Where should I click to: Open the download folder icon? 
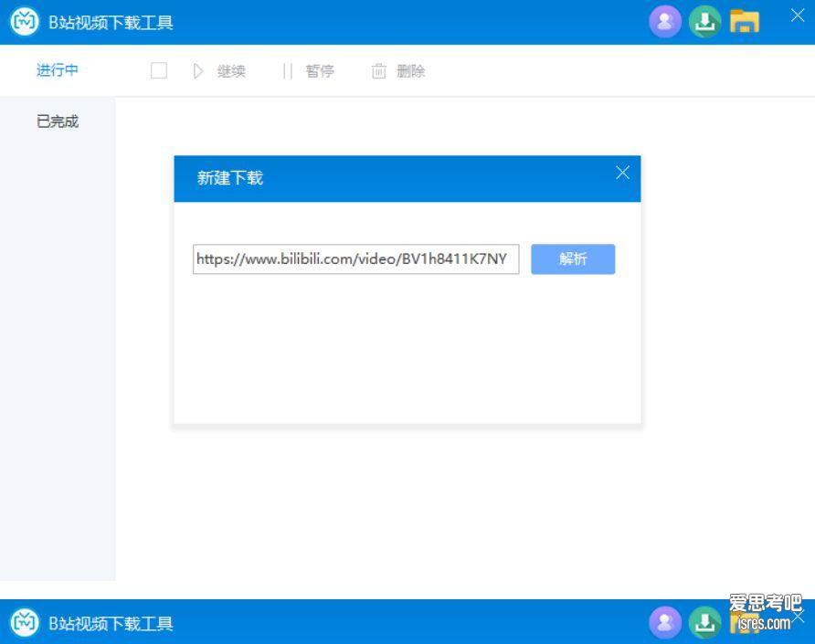(745, 22)
